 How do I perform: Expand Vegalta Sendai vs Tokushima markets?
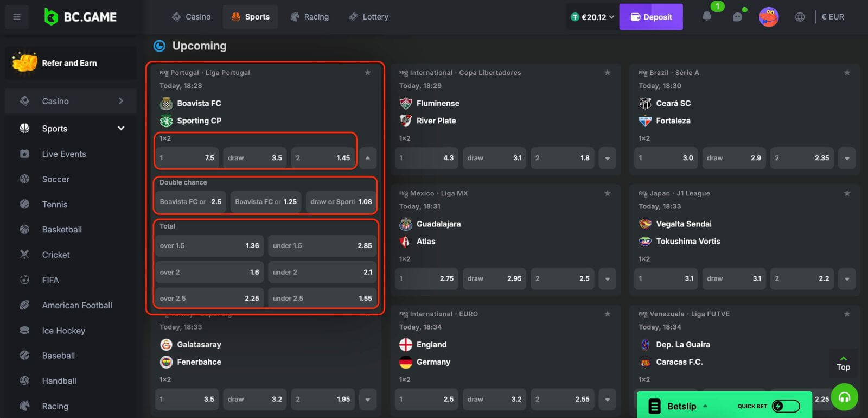coord(847,278)
